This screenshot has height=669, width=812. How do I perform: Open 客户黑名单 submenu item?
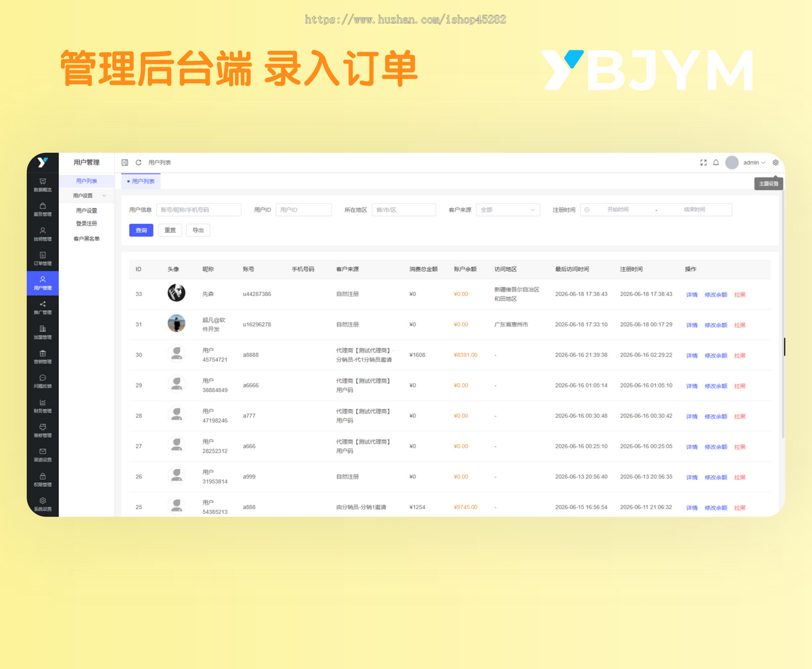pyautogui.click(x=87, y=238)
